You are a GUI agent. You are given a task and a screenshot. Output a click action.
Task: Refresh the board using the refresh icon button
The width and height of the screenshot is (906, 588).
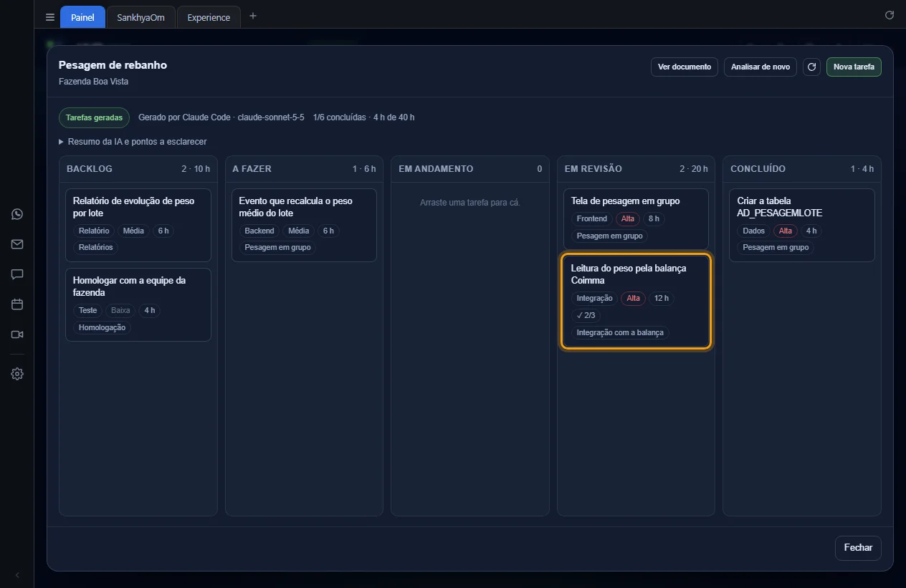[x=811, y=67]
